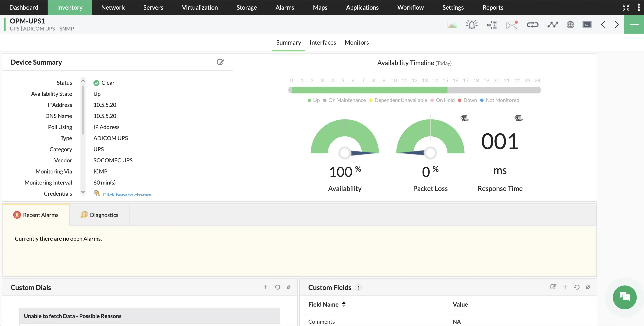Open the Reports menu

click(493, 7)
